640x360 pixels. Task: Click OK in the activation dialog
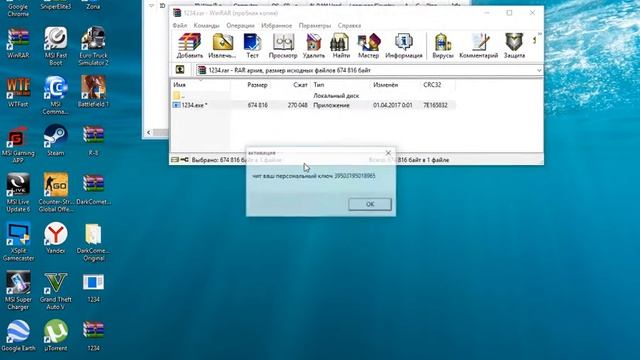370,204
